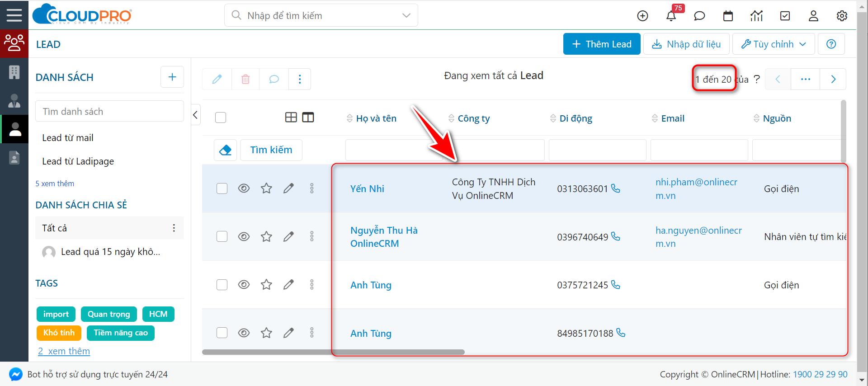Collapse the left list panel chevron
The height and width of the screenshot is (386, 868).
pos(195,115)
